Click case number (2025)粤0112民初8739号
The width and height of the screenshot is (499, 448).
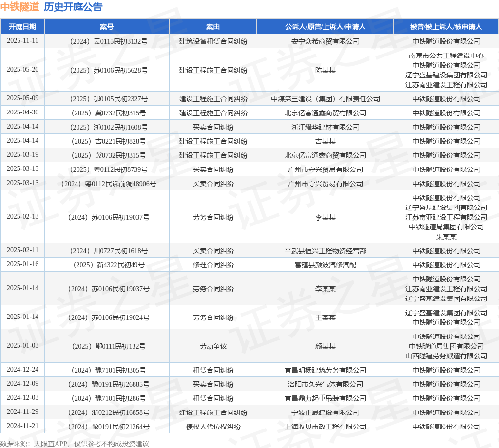109,169
